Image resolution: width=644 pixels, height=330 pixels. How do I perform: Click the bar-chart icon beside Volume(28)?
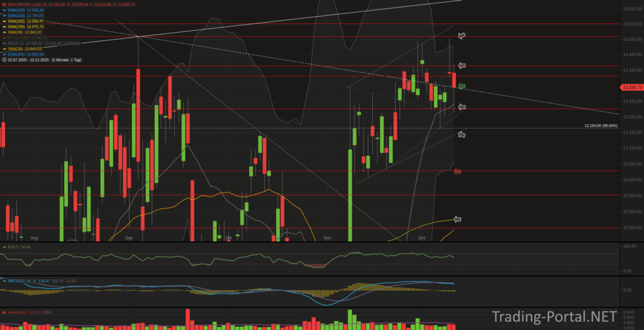tap(4, 312)
